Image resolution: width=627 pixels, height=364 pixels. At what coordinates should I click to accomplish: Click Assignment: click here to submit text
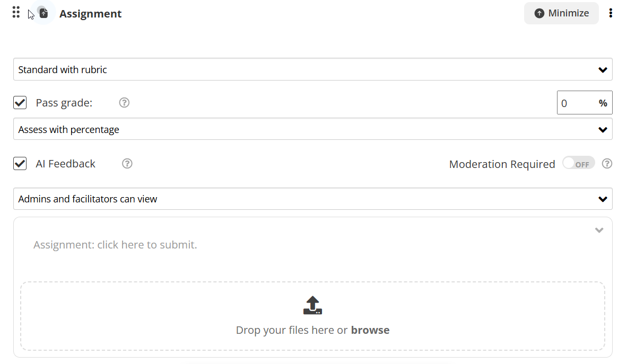pyautogui.click(x=115, y=245)
